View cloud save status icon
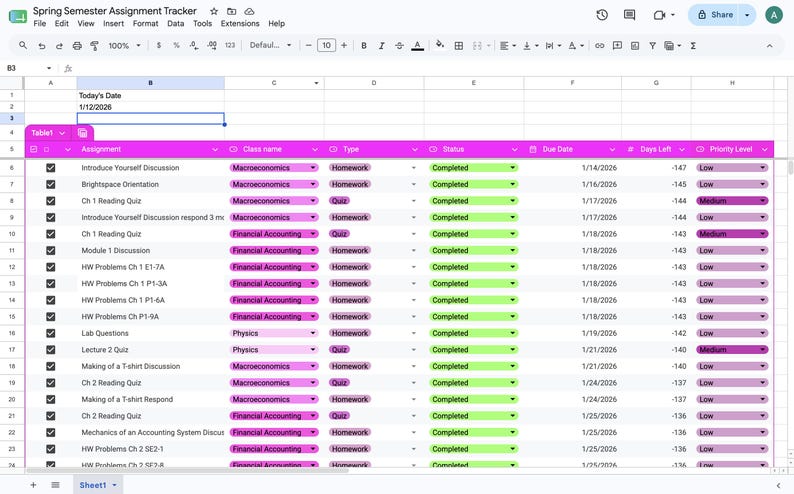 (x=249, y=11)
